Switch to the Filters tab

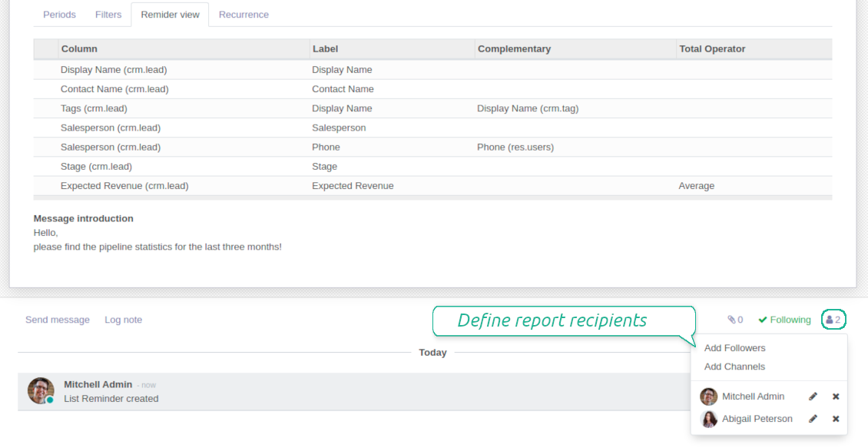tap(108, 15)
